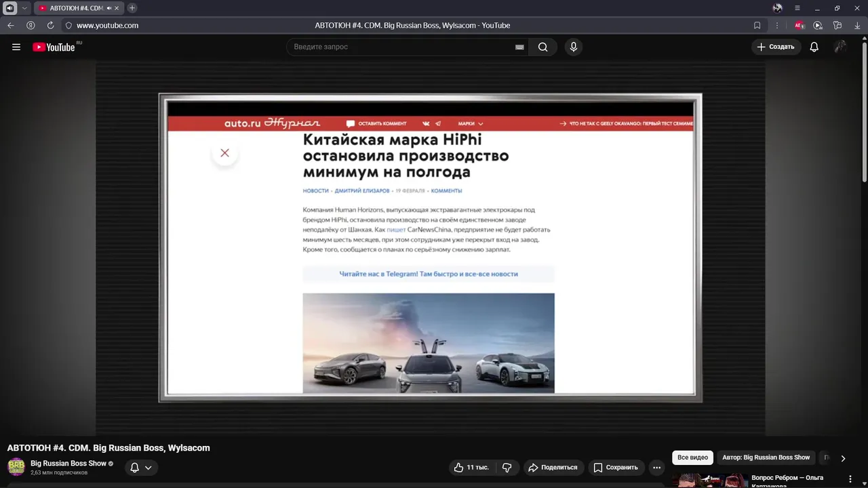Click the Yandex Я home icon
Image resolution: width=868 pixels, height=488 pixels.
[x=31, y=25]
